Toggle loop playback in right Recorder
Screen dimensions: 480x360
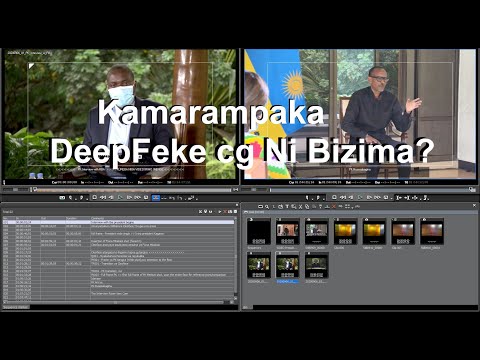(x=386, y=198)
